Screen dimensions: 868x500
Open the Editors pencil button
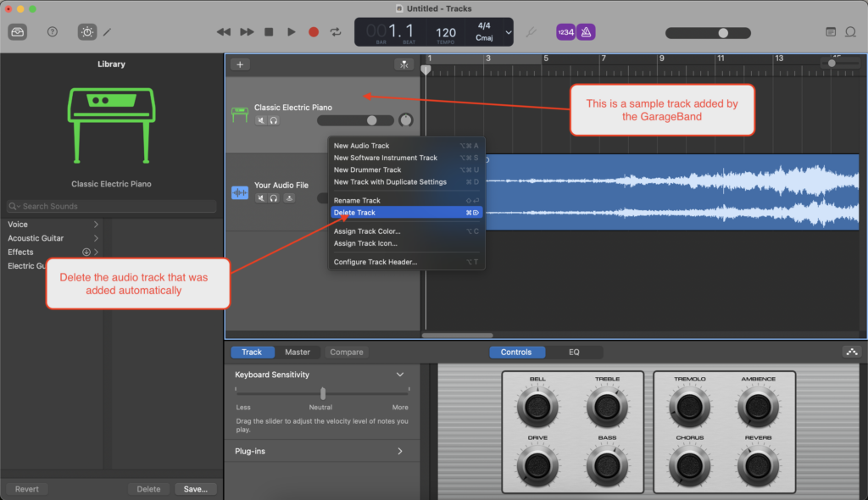coord(108,32)
